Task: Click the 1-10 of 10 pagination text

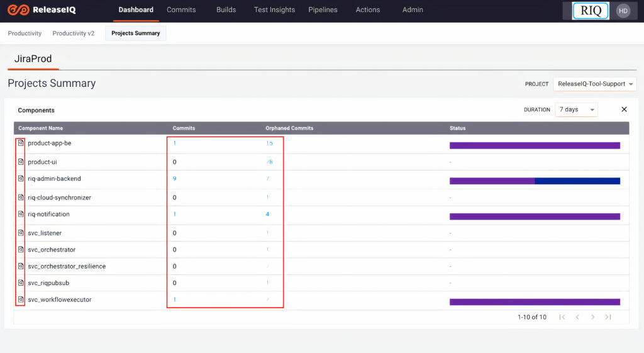Action: tap(532, 317)
